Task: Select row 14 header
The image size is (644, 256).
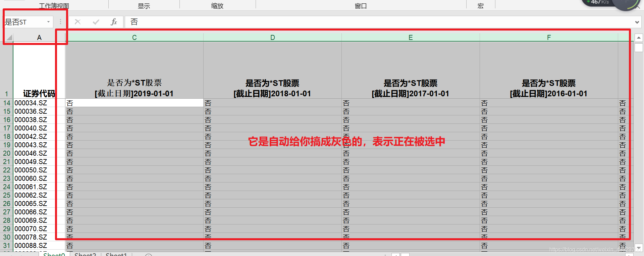Action: click(7, 103)
